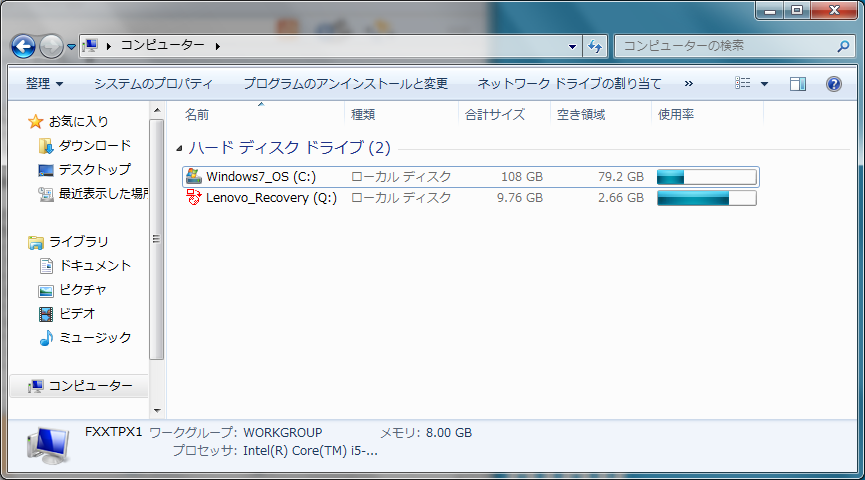Click the ピクチャ library icon
865x480 pixels.
point(46,291)
